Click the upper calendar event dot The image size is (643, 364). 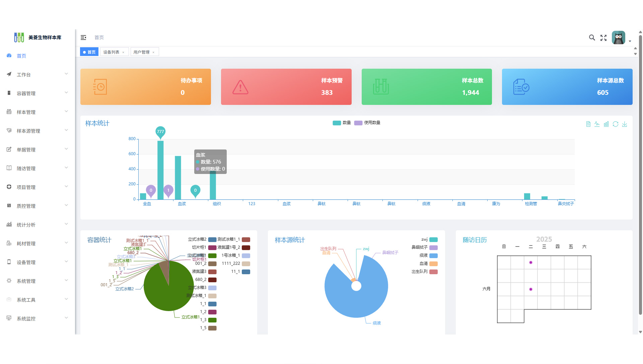tap(530, 263)
